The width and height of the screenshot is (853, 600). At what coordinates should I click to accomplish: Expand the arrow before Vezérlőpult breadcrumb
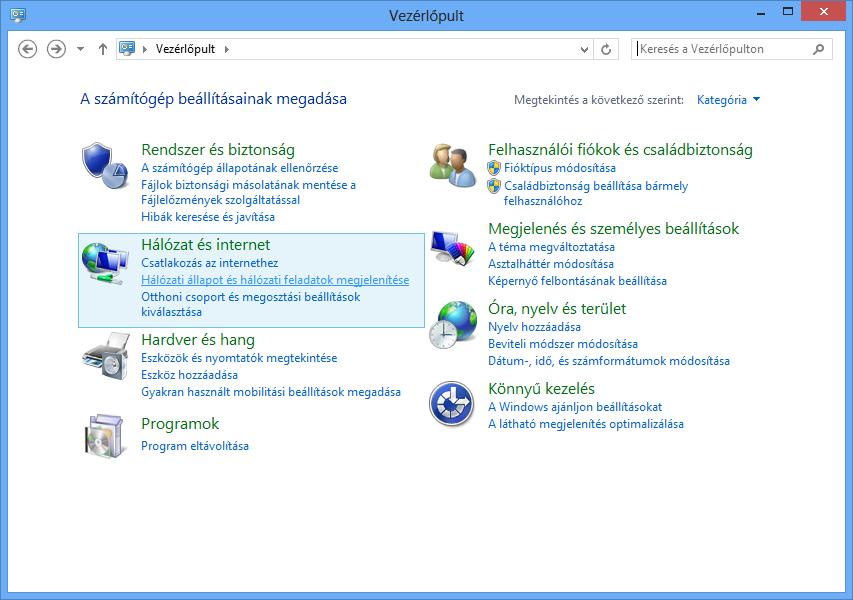click(145, 49)
